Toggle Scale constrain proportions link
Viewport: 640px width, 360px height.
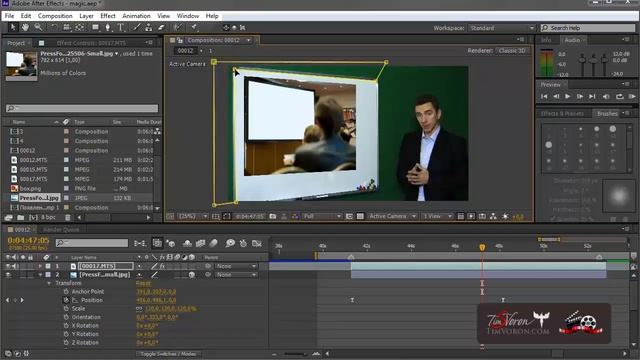(140, 309)
